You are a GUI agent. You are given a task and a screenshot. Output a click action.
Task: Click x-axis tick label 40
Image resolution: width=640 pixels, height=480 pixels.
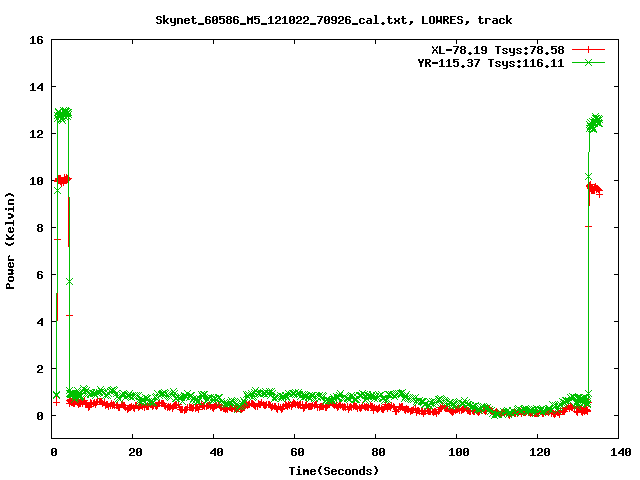[216, 452]
